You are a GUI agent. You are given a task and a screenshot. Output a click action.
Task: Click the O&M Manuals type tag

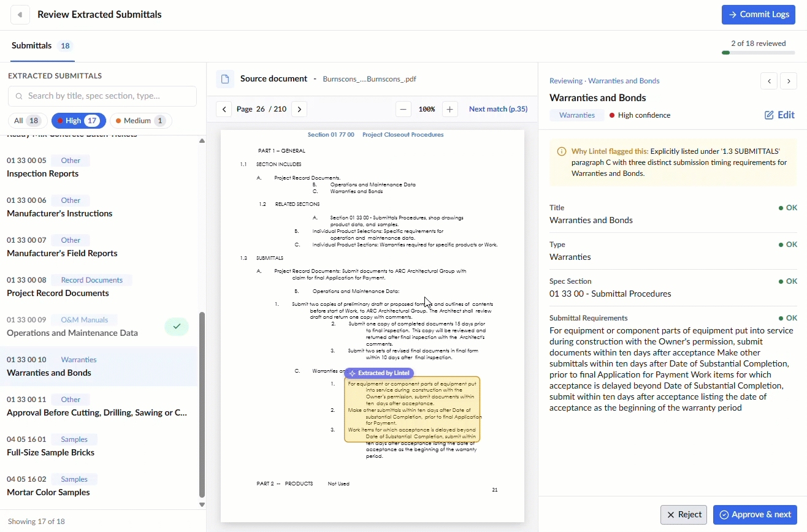(x=85, y=320)
